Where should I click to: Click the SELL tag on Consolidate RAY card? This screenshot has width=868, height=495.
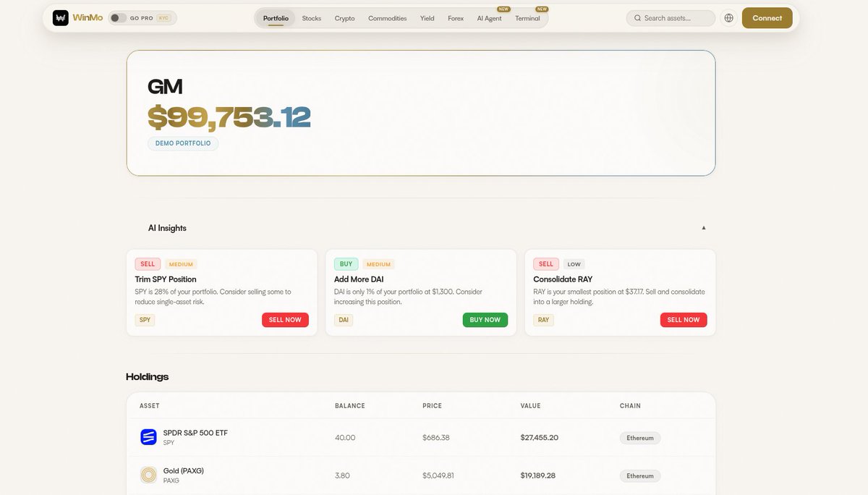pyautogui.click(x=546, y=264)
